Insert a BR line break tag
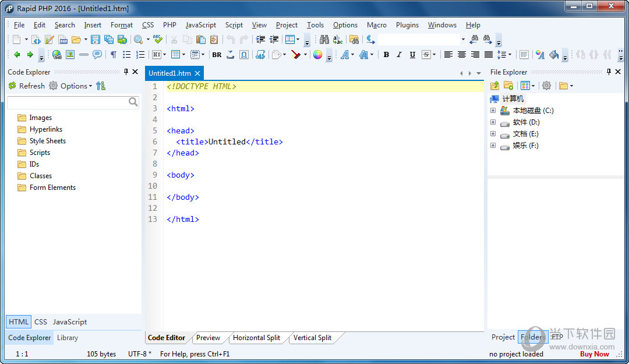629x364 pixels. (217, 55)
